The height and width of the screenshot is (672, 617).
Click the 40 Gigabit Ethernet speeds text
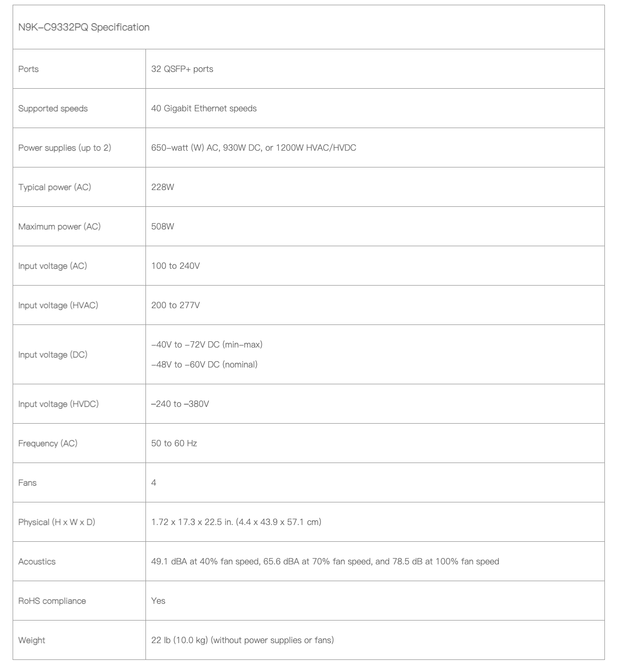(x=204, y=108)
